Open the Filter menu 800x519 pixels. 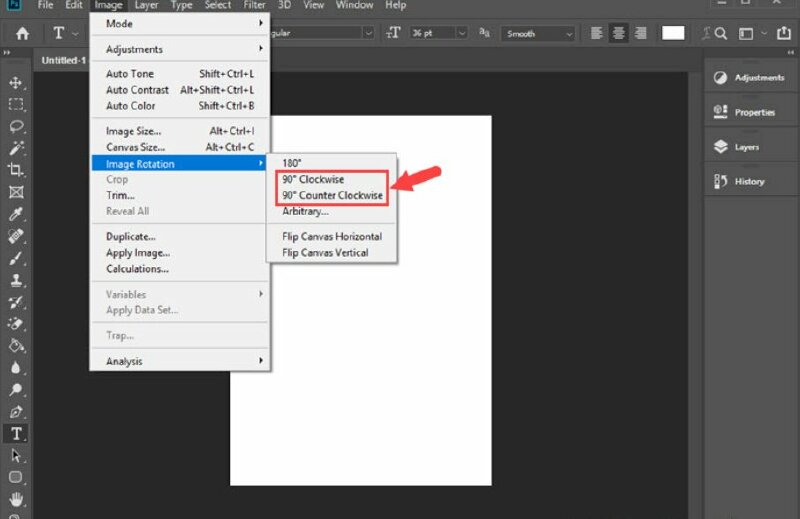254,5
